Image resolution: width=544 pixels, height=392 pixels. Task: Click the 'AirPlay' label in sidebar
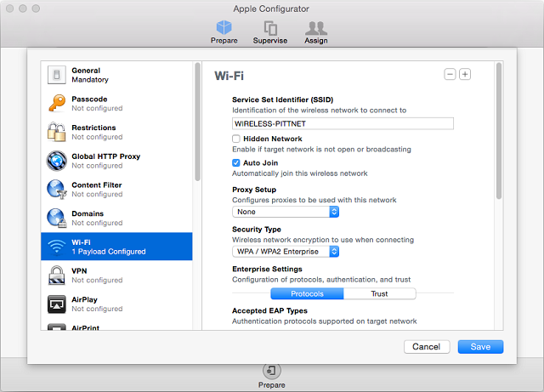(x=84, y=299)
